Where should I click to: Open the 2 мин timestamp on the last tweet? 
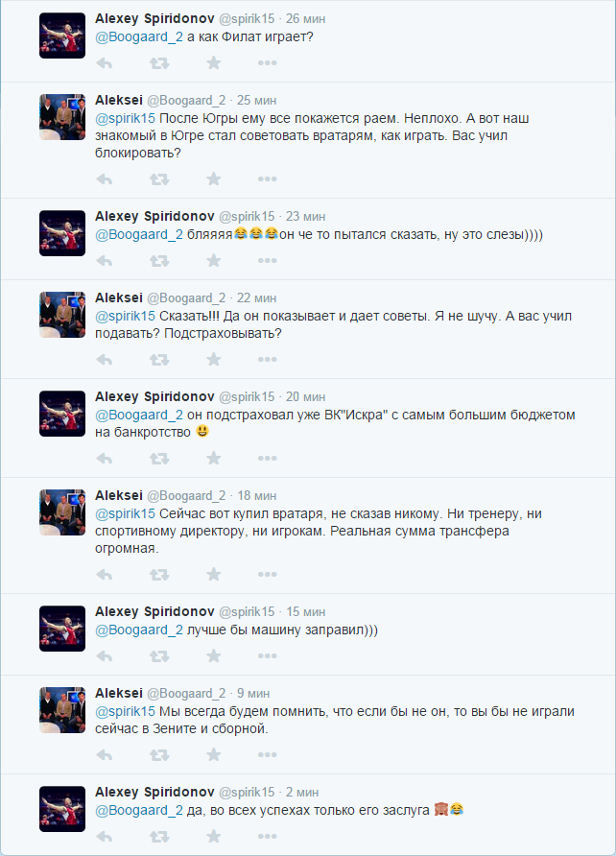(x=302, y=792)
